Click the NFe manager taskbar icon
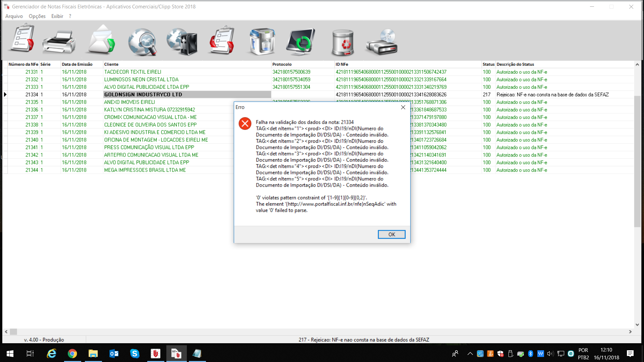The image size is (644, 362). [176, 353]
